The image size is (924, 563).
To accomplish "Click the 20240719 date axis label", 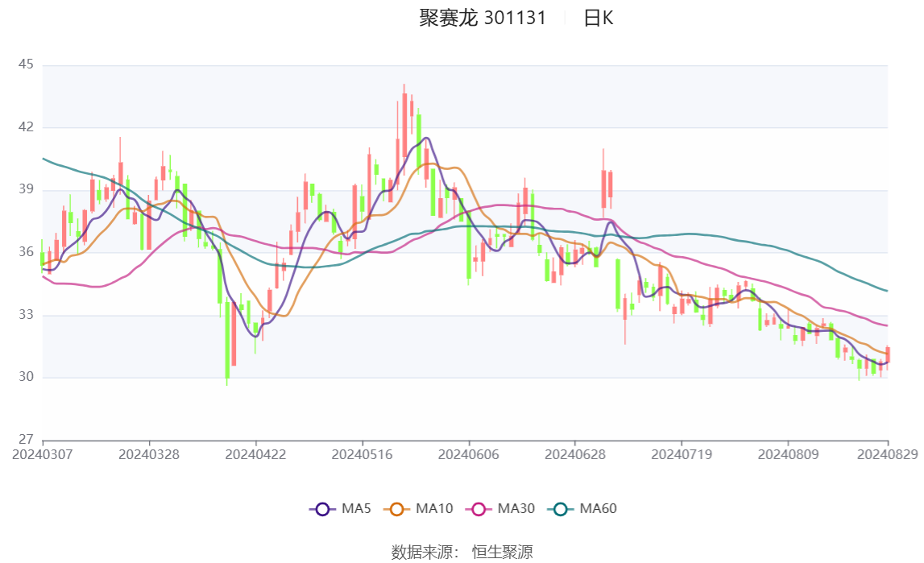I will [682, 454].
